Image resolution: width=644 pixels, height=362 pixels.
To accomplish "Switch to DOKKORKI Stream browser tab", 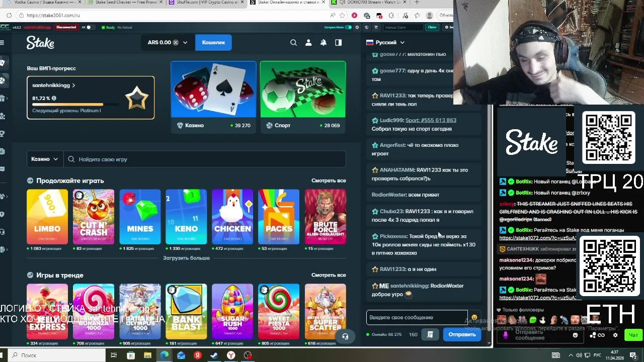I will [x=369, y=3].
